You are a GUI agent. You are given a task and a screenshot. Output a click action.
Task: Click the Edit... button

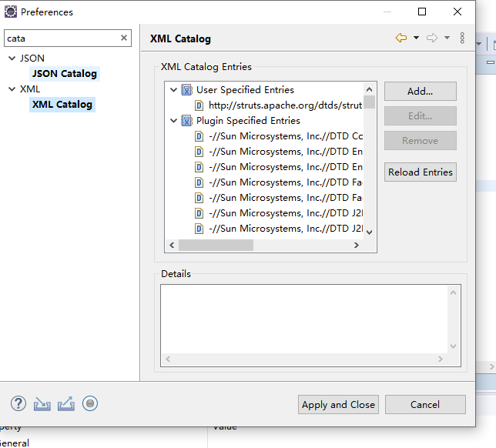(x=421, y=116)
